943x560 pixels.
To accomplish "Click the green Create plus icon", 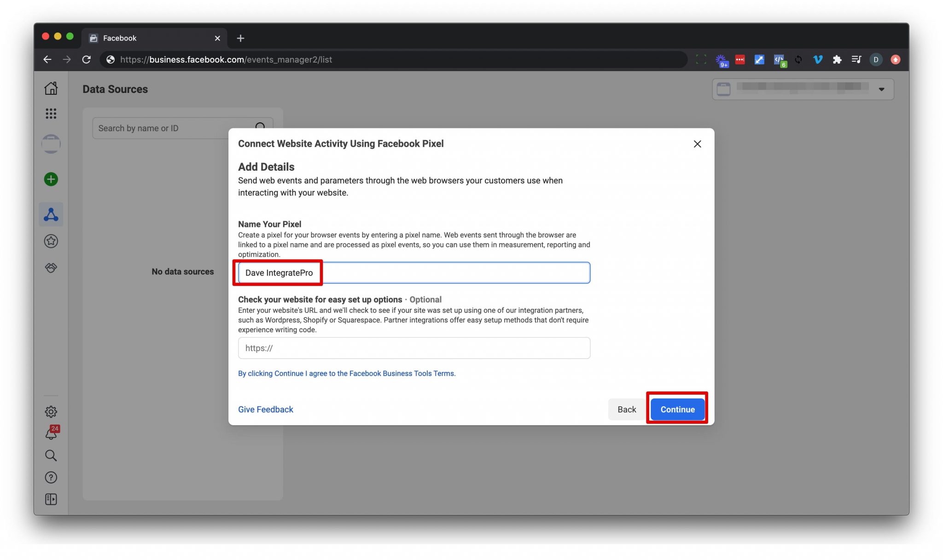I will (x=51, y=179).
